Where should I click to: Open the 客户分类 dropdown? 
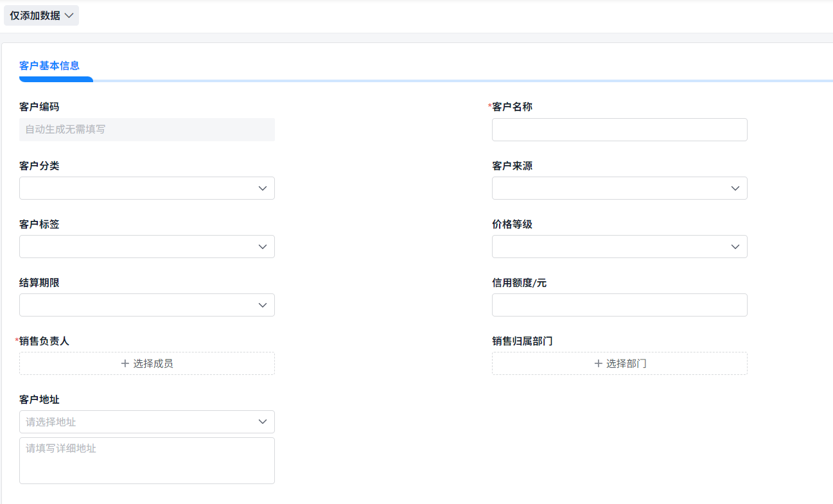click(146, 188)
